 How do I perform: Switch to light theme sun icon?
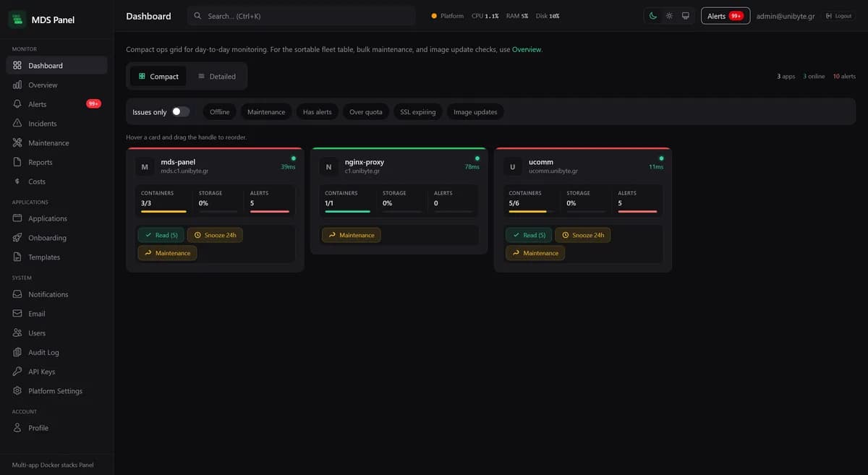pos(669,16)
